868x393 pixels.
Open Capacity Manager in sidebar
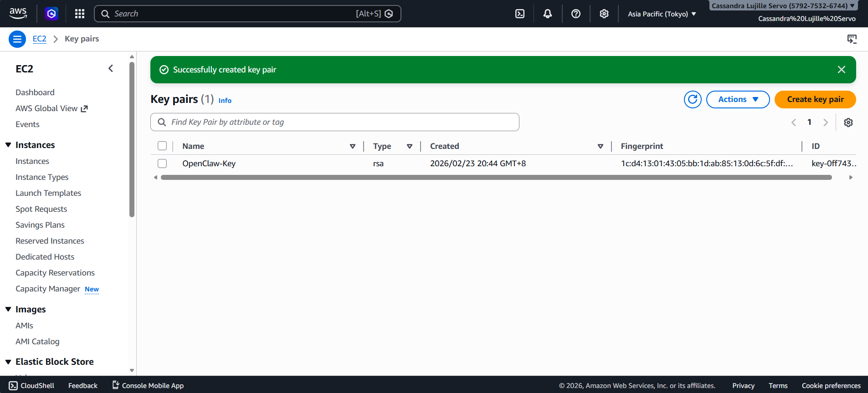(48, 289)
